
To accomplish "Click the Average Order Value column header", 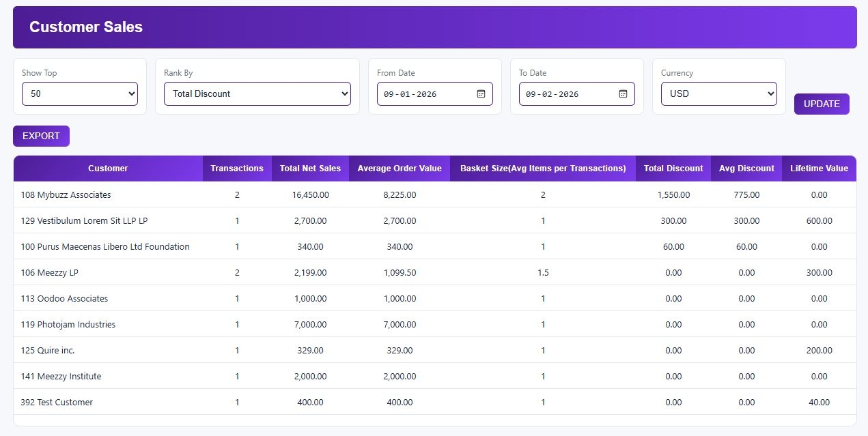I will click(399, 169).
